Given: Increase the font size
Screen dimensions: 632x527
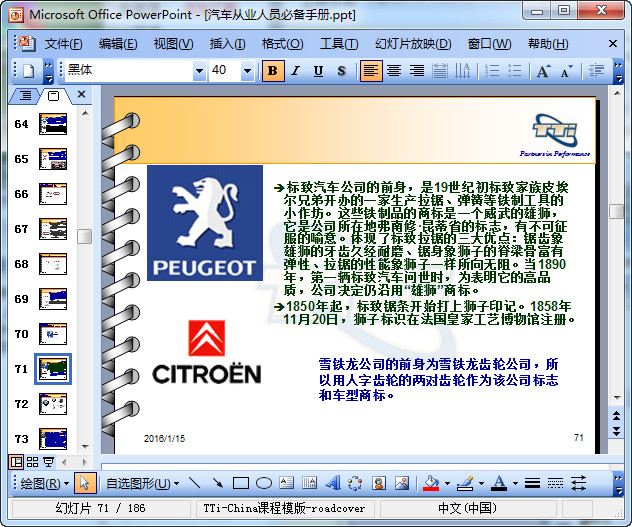Looking at the screenshot, I should pyautogui.click(x=543, y=71).
